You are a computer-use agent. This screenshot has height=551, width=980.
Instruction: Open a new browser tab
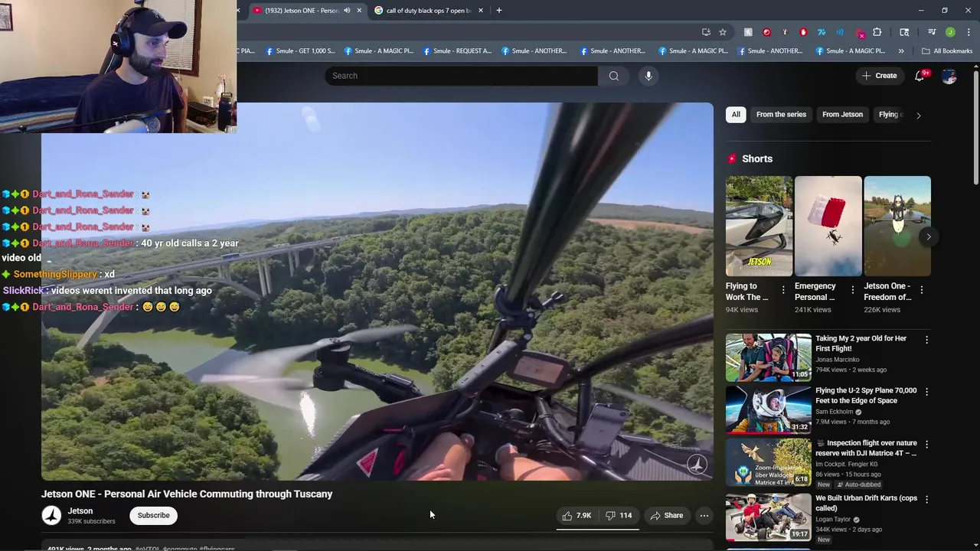coord(498,11)
